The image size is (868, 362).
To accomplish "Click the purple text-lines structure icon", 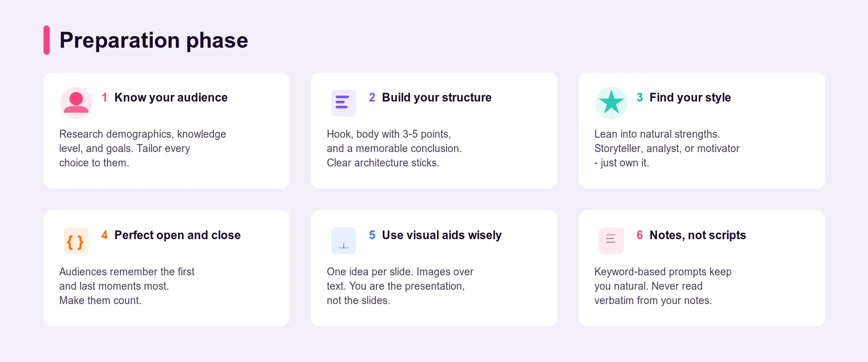I will click(343, 103).
